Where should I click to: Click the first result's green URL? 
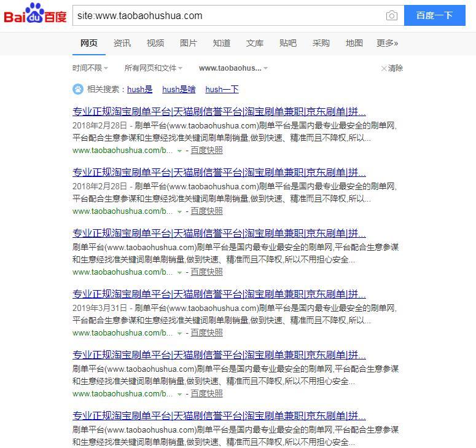click(122, 151)
